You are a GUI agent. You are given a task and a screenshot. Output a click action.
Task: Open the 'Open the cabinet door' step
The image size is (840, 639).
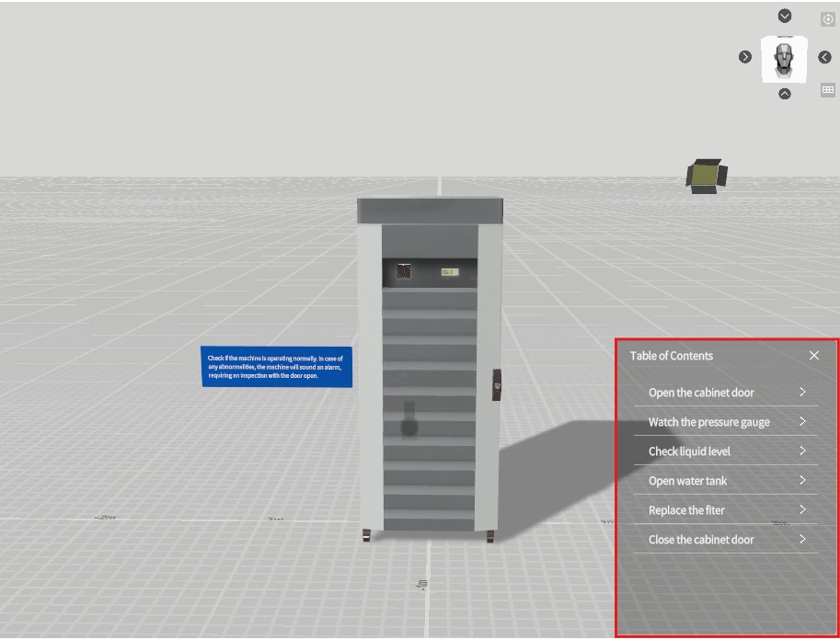point(701,393)
